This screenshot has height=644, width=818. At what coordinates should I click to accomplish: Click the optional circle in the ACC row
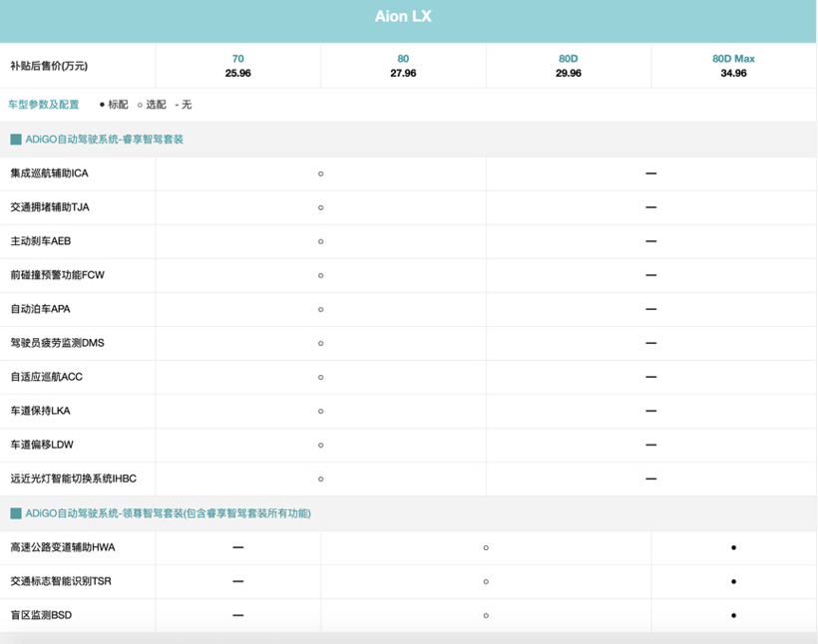tap(321, 377)
